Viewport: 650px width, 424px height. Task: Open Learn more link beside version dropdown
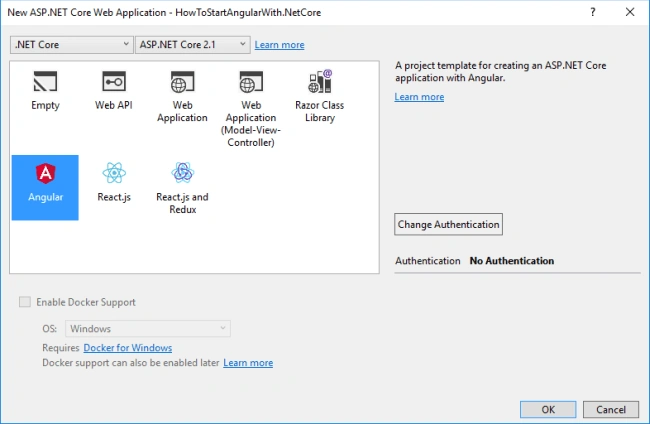[279, 45]
